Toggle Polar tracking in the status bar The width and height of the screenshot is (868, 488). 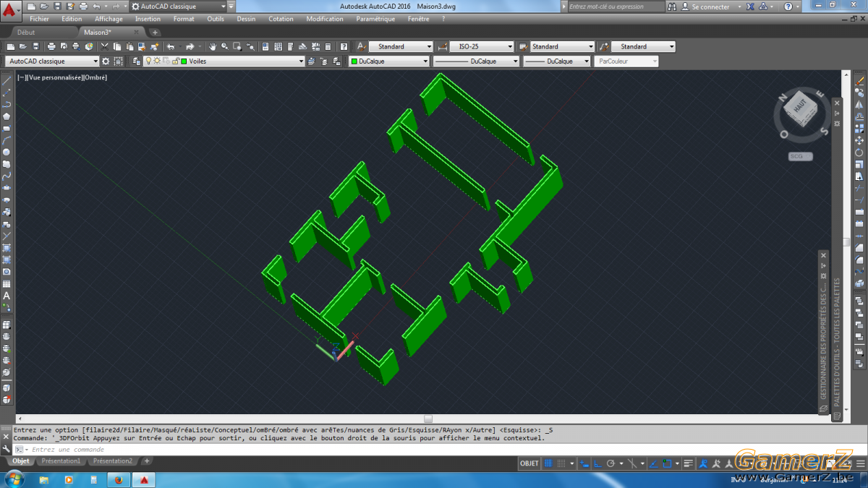click(610, 463)
